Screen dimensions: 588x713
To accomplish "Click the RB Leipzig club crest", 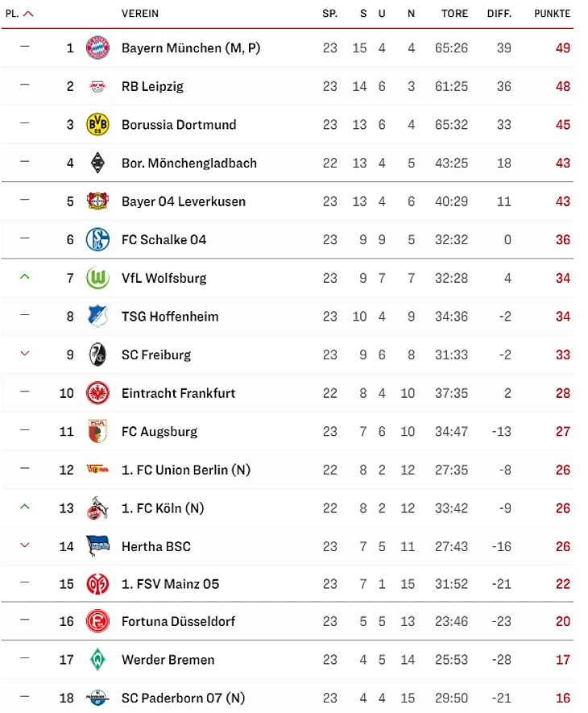I will [97, 86].
